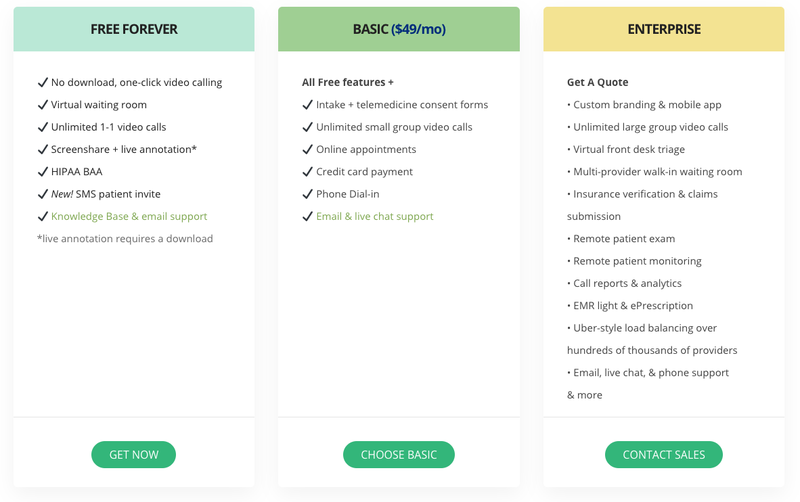The height and width of the screenshot is (502, 800).
Task: Click checkmark beside SMS patient invite
Action: tap(43, 194)
